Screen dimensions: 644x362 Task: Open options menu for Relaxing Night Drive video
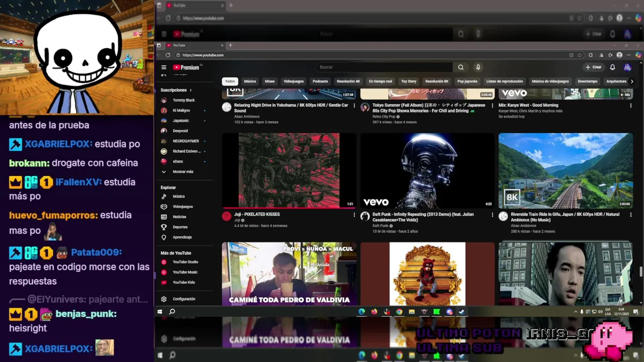click(354, 106)
